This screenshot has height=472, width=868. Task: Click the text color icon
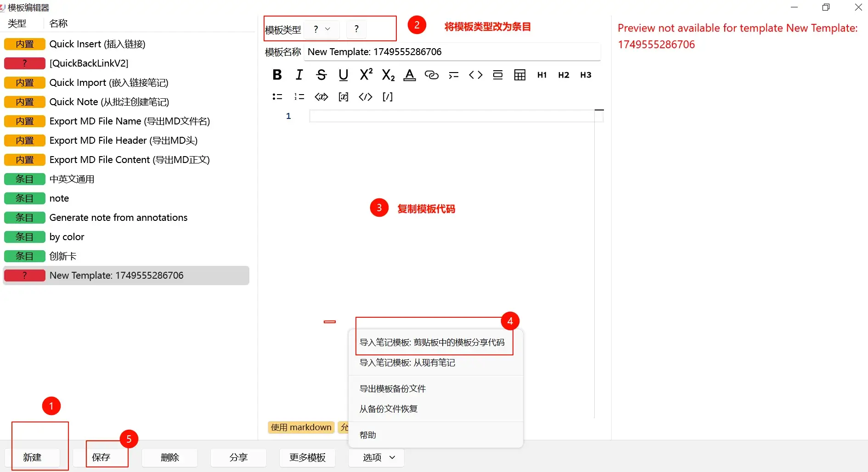pos(409,75)
